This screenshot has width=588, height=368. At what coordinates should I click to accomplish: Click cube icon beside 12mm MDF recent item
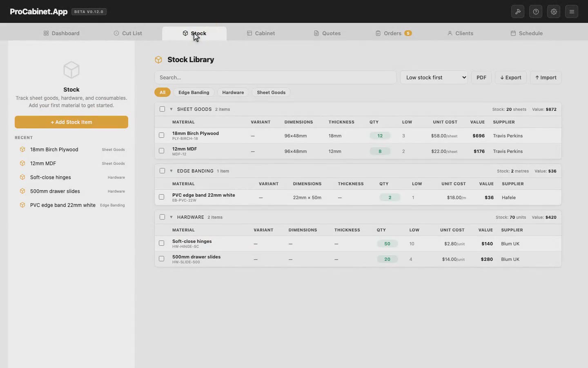[x=22, y=163]
